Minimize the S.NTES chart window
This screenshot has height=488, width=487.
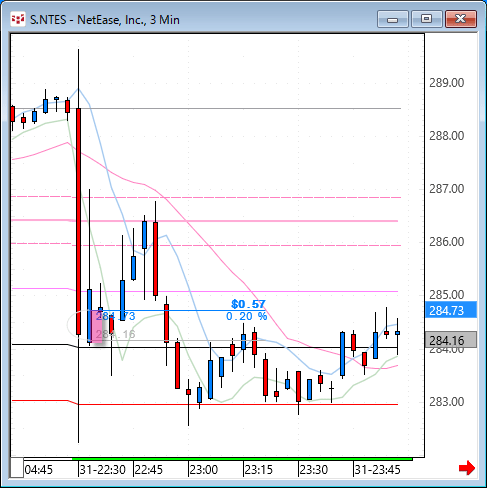click(393, 19)
